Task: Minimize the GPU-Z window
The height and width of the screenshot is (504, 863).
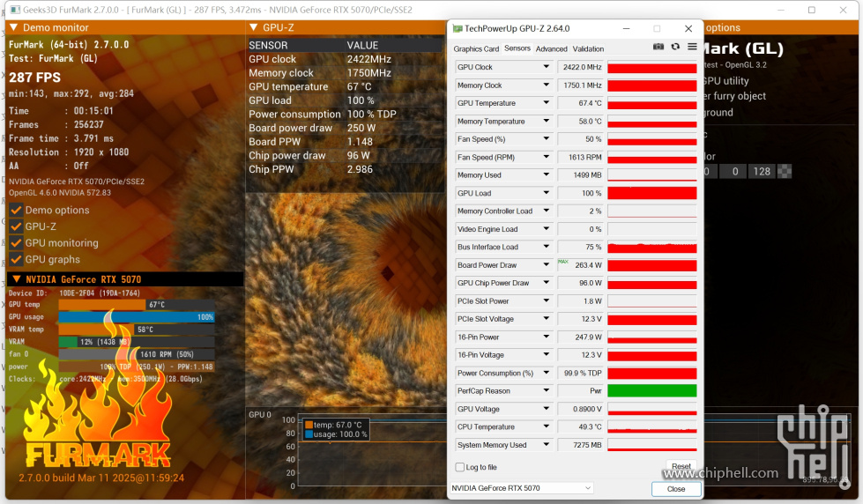Action: [x=627, y=28]
